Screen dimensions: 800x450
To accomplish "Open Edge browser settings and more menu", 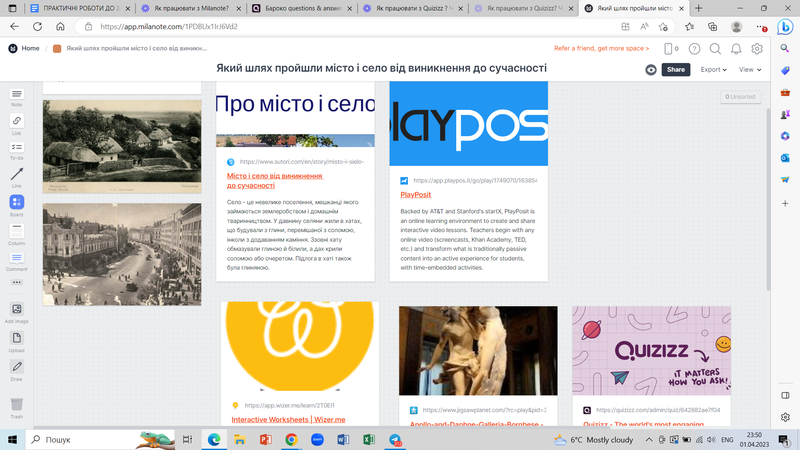I will (x=760, y=27).
